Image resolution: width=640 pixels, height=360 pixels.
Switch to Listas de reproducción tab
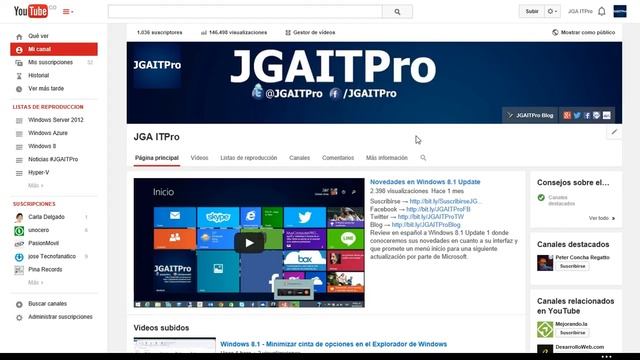tap(249, 158)
